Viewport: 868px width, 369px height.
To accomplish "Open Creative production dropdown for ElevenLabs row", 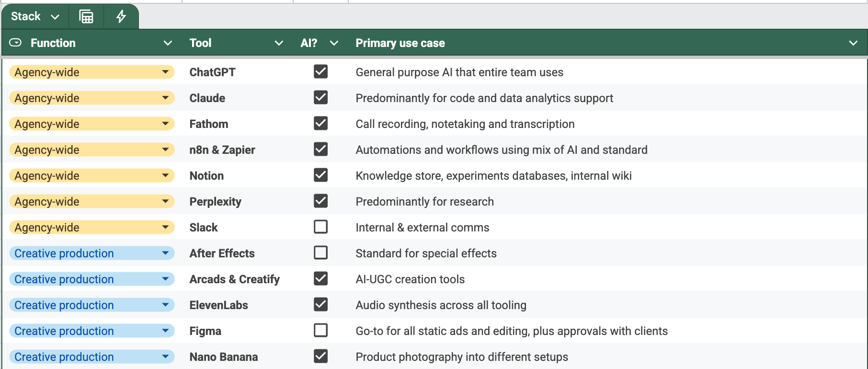I will 91,305.
